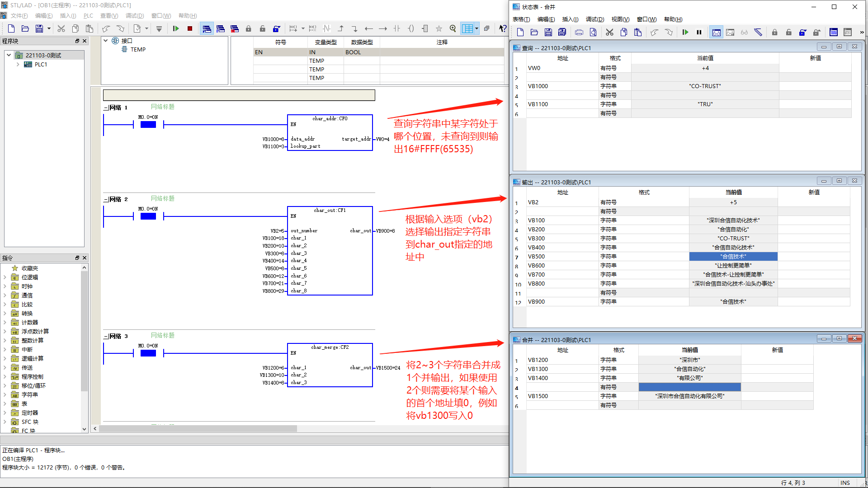Click 地址 column header in 输出 table
Image resolution: width=868 pixels, height=488 pixels.
point(563,192)
